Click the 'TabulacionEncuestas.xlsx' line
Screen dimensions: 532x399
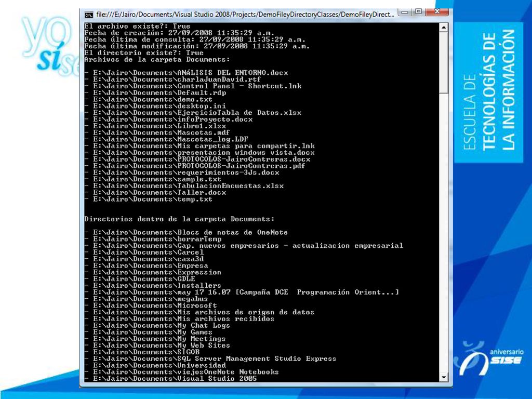click(184, 186)
